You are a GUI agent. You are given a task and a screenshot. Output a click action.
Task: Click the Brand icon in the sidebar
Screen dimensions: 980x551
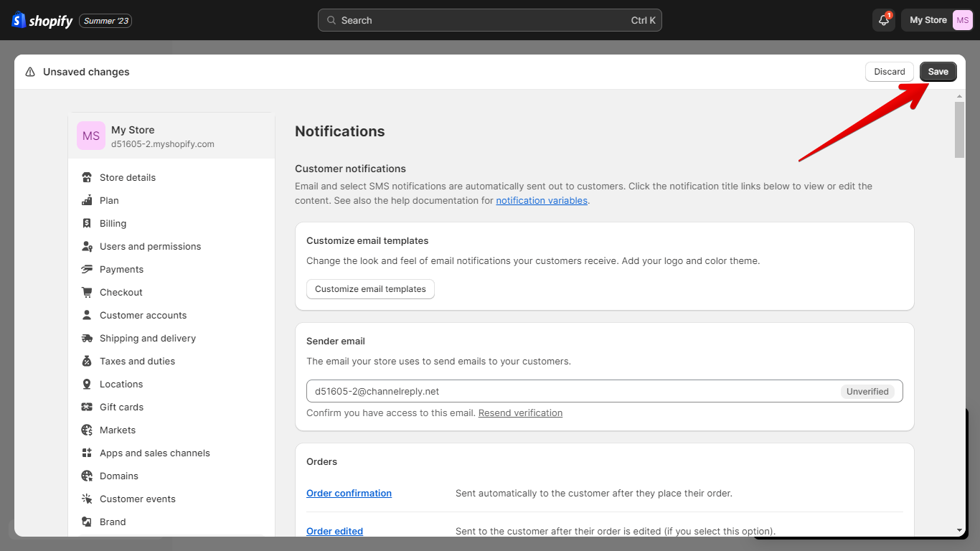coord(87,522)
